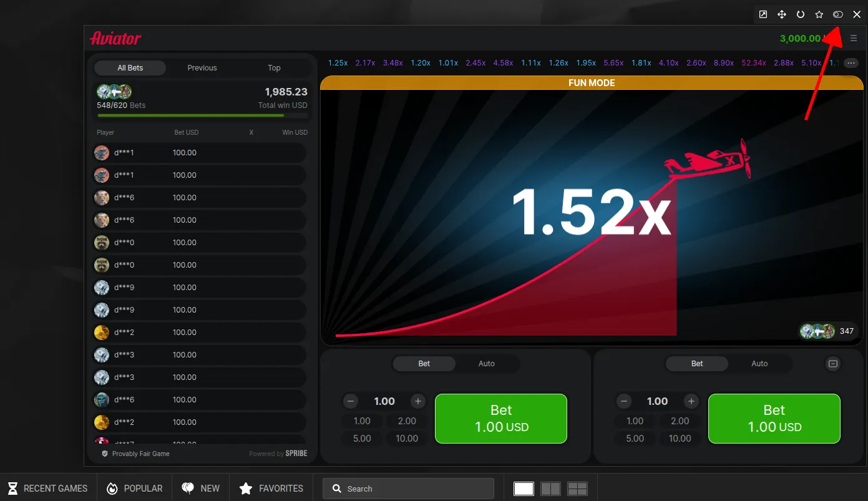868x501 pixels.
Task: Open the Provably Fair Game link
Action: click(140, 454)
